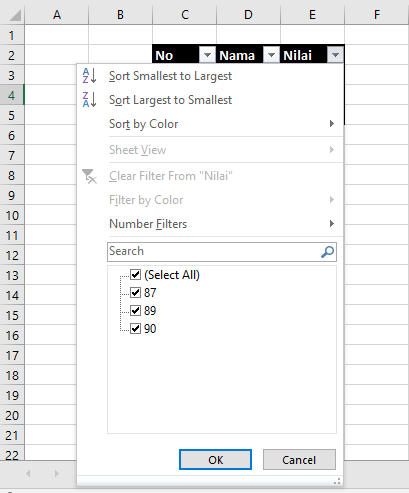
Task: Grab the filter menu resize grip
Action: pos(337,481)
